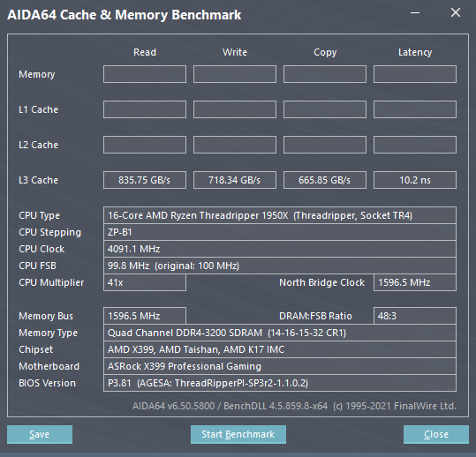Viewport: 476px width, 457px height.
Task: Select the empty Memory Read result box
Action: coord(145,74)
